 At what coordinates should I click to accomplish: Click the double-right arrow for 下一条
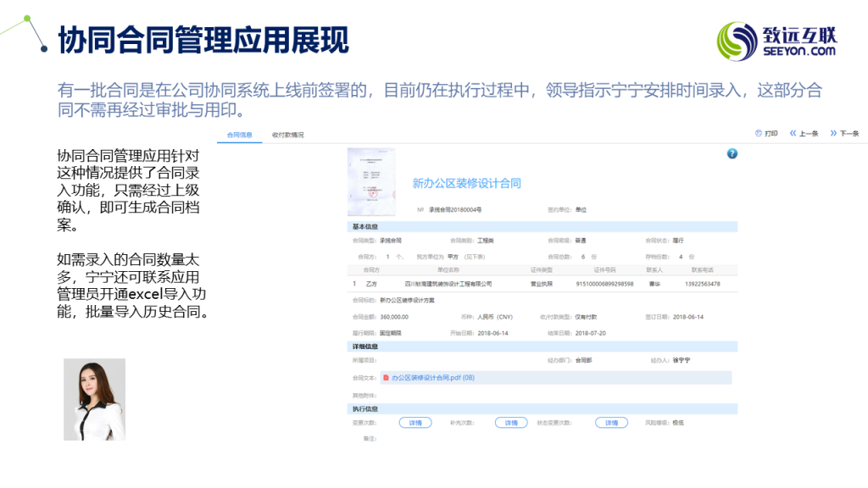click(x=833, y=133)
